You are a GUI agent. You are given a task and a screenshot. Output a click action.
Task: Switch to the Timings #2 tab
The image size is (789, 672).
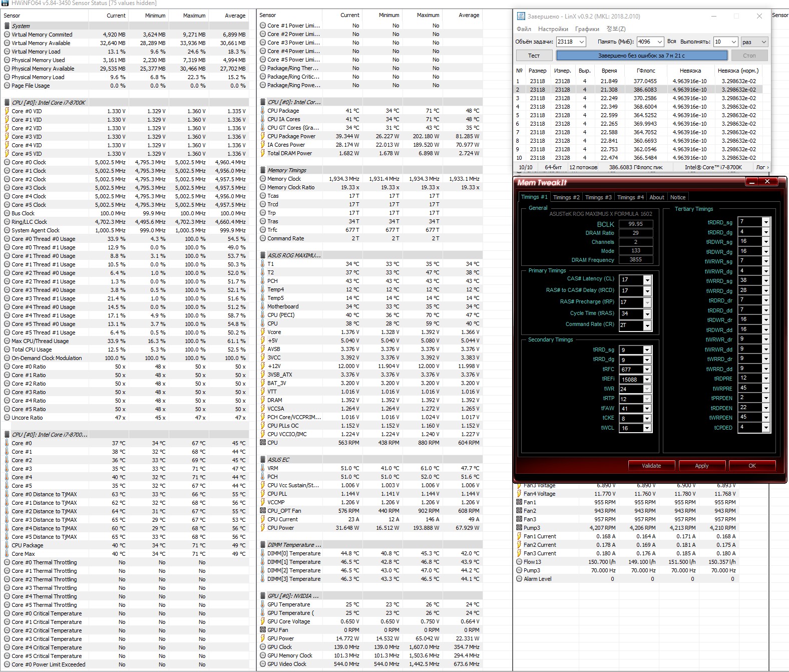[566, 197]
